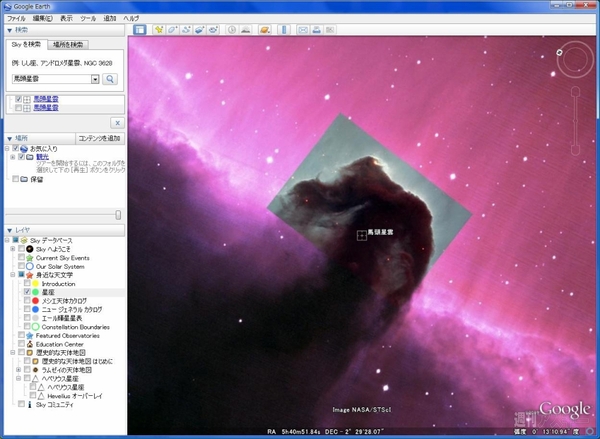Open the second 馬頭星雲 result link
600x439 pixels.
[46, 108]
